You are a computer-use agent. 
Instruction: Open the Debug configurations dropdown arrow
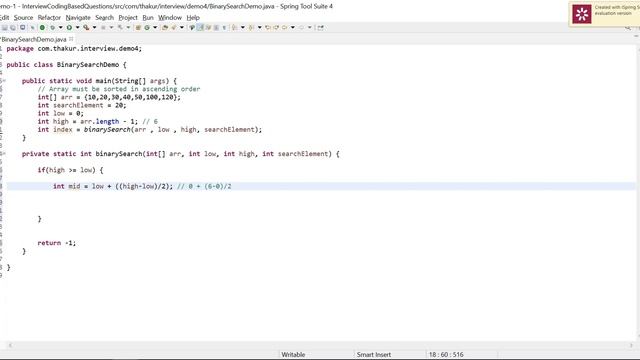click(x=60, y=27)
